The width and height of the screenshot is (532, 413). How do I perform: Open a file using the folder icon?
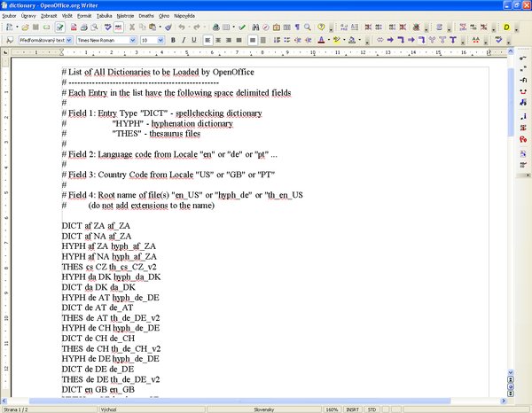25,27
